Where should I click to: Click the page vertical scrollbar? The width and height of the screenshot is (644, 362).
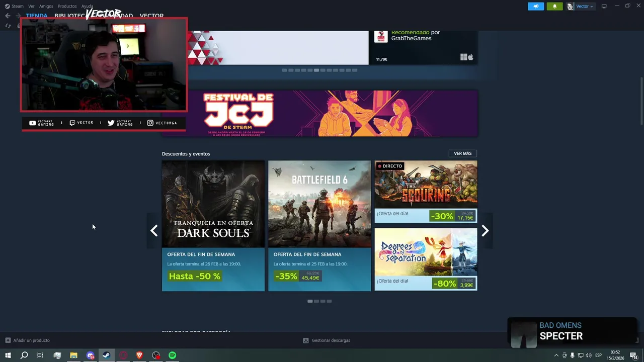point(641,101)
